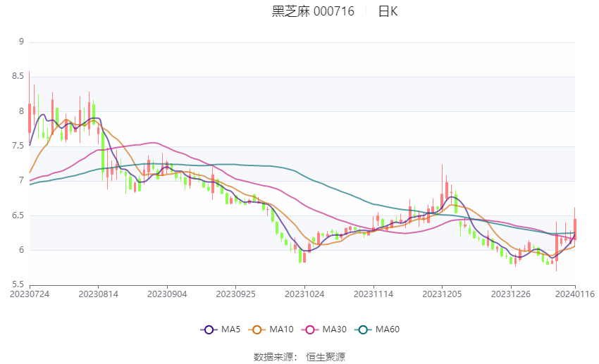Screen dimensions: 599x364
Task: Click the data source text 恒生聚源
Action: click(326, 357)
